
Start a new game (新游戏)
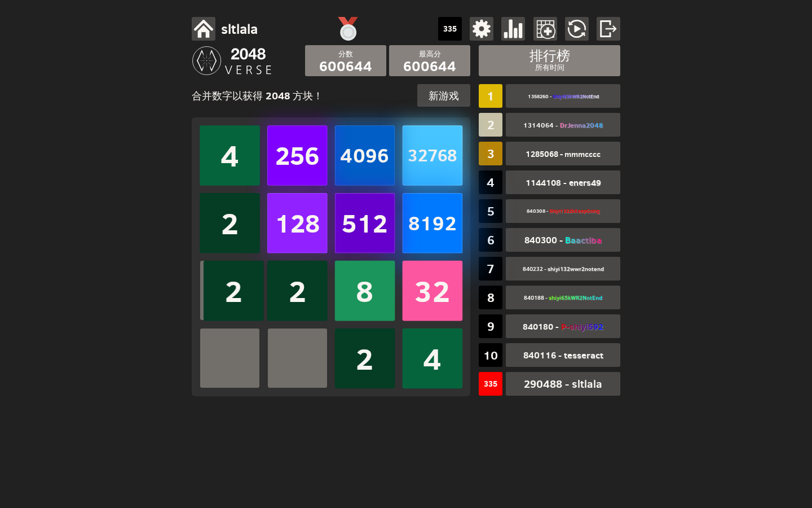click(444, 96)
